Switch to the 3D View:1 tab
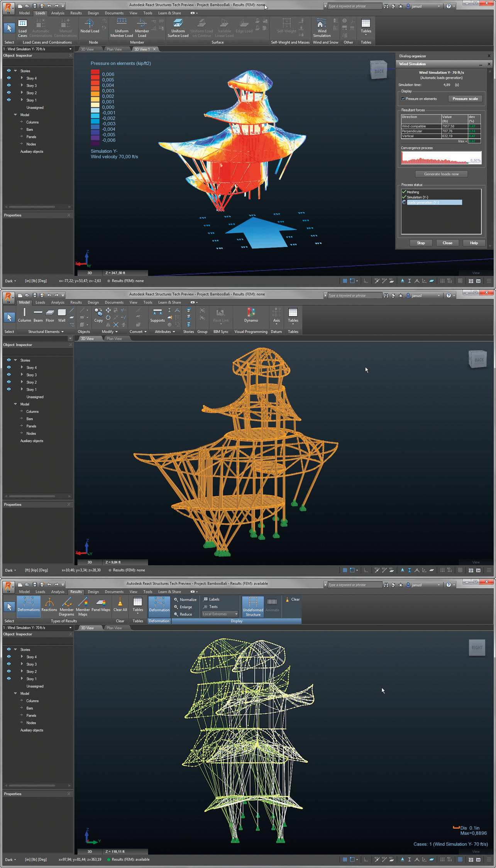This screenshot has height=868, width=496. tap(142, 49)
